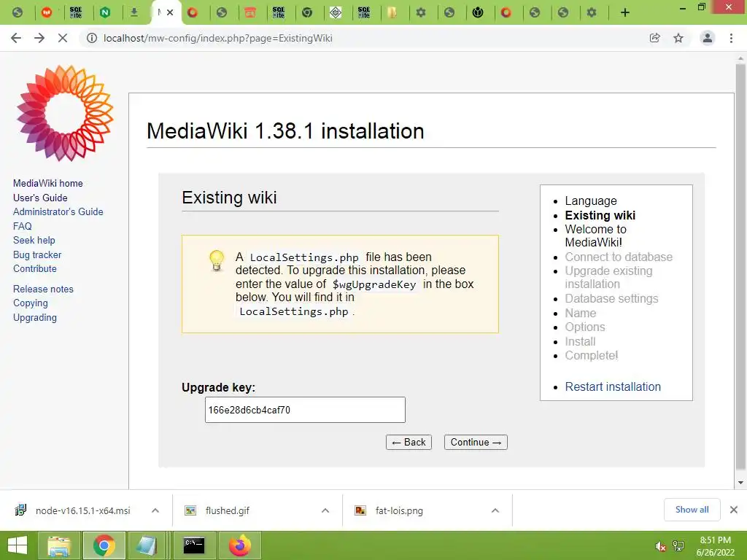Click the Back button in the installer
Screen dimensions: 747x560
pyautogui.click(x=409, y=442)
